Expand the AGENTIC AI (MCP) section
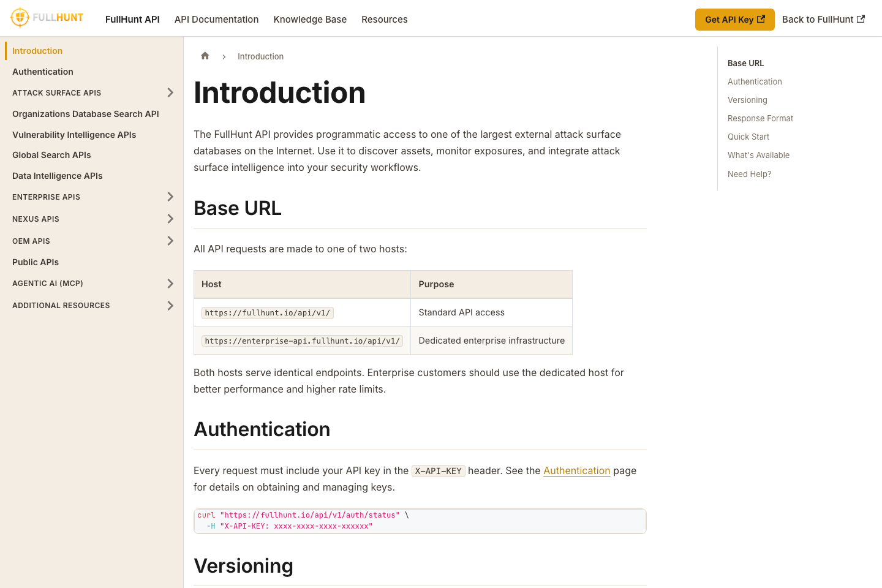This screenshot has width=882, height=588. coord(170,283)
